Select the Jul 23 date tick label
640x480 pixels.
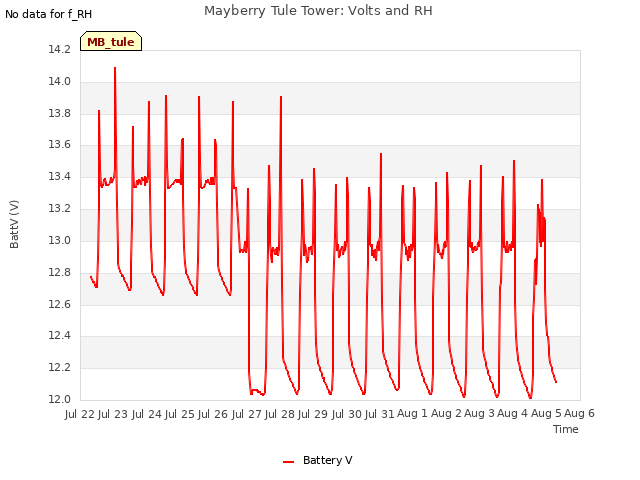(x=113, y=414)
